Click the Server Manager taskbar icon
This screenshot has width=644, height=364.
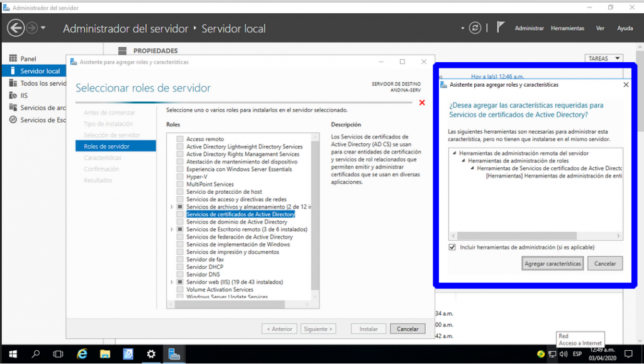[174, 354]
